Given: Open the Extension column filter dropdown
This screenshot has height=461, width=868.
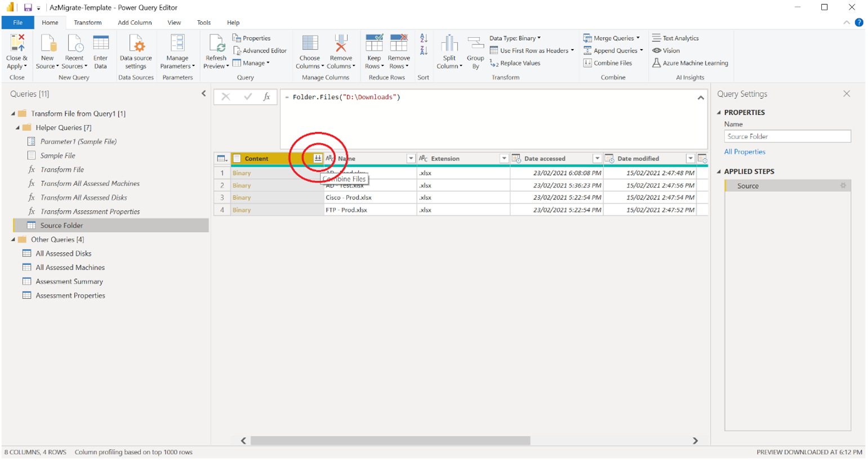Looking at the screenshot, I should [504, 159].
